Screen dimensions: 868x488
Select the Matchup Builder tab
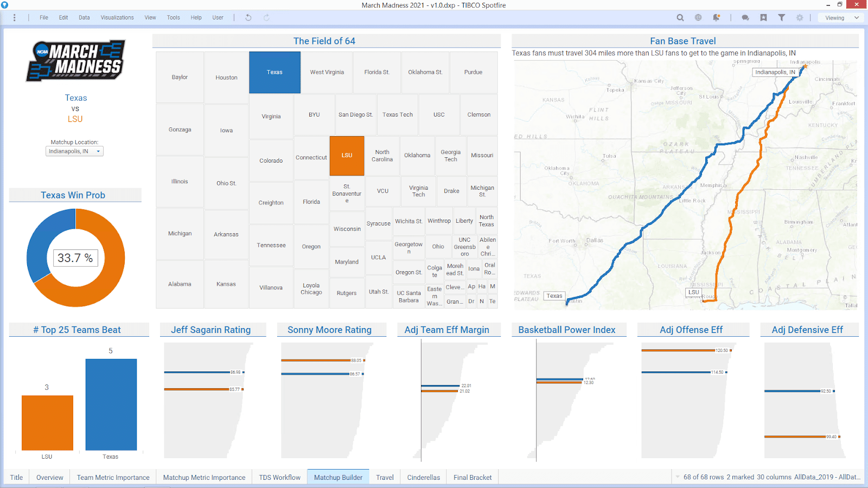click(x=338, y=477)
